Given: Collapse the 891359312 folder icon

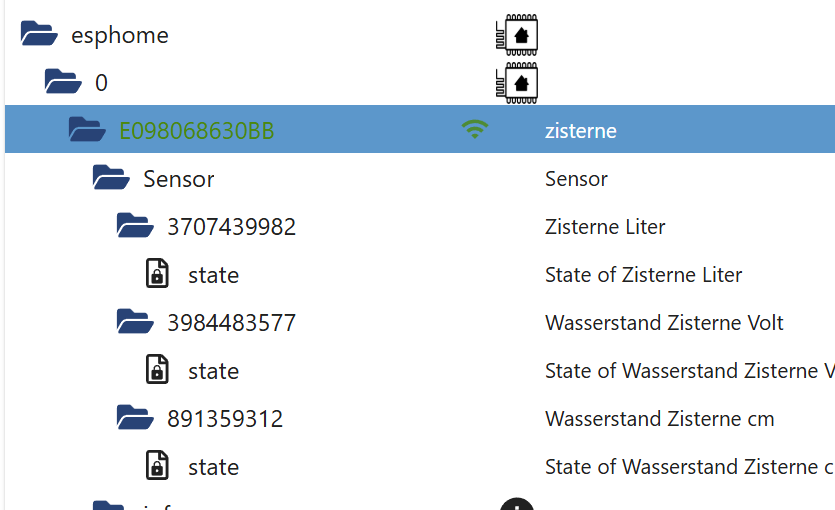Looking at the screenshot, I should pyautogui.click(x=135, y=417).
